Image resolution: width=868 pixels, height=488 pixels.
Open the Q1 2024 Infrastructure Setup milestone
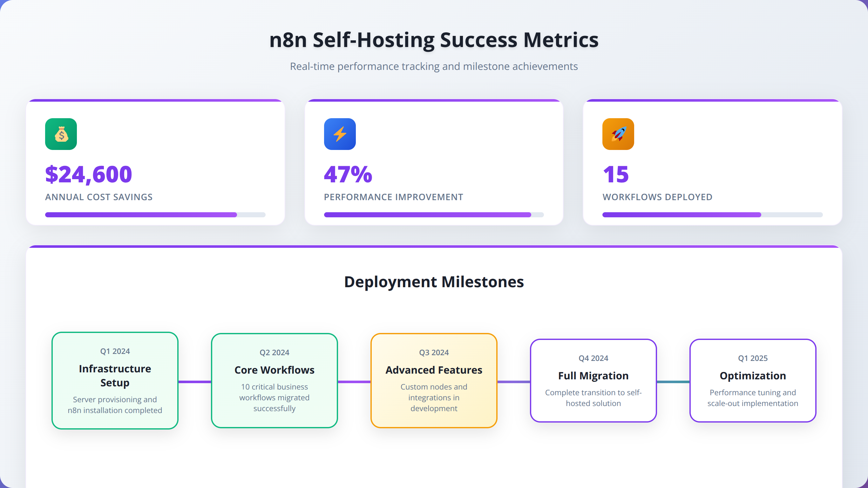click(115, 381)
